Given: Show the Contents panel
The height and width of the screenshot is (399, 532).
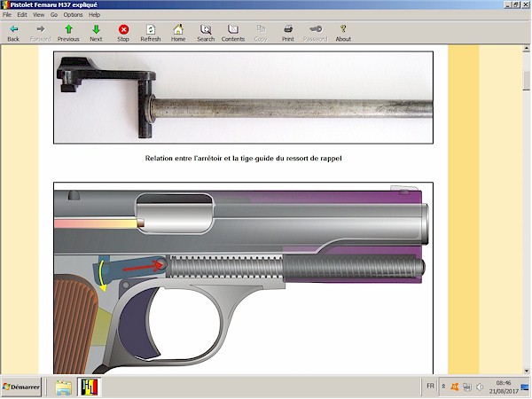Looking at the screenshot, I should (x=233, y=34).
